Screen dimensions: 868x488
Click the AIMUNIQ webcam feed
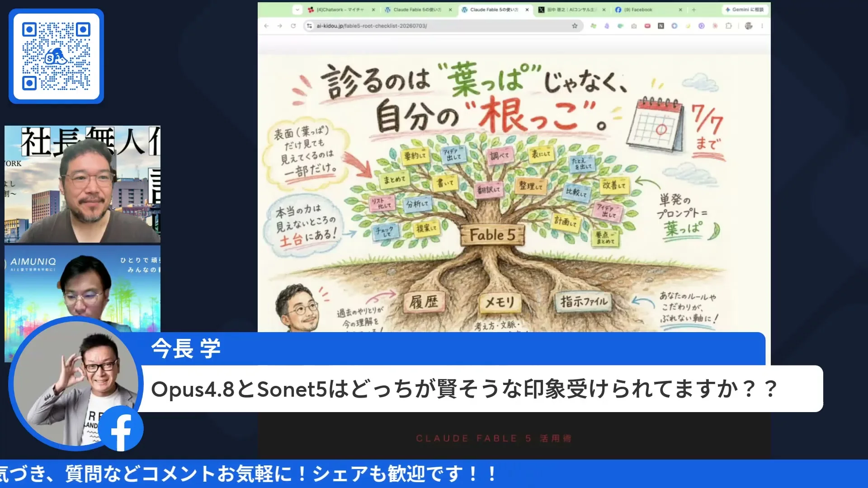pyautogui.click(x=82, y=289)
